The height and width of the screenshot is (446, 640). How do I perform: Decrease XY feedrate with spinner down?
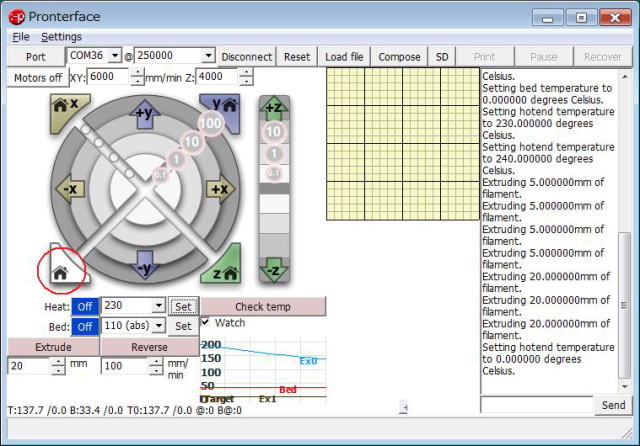tap(138, 81)
